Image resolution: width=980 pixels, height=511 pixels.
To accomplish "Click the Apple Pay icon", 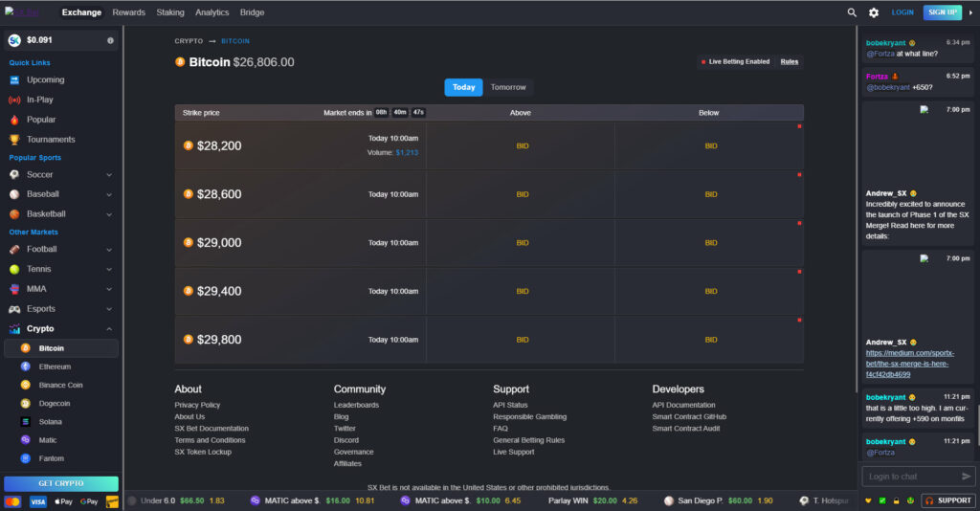I will point(63,501).
